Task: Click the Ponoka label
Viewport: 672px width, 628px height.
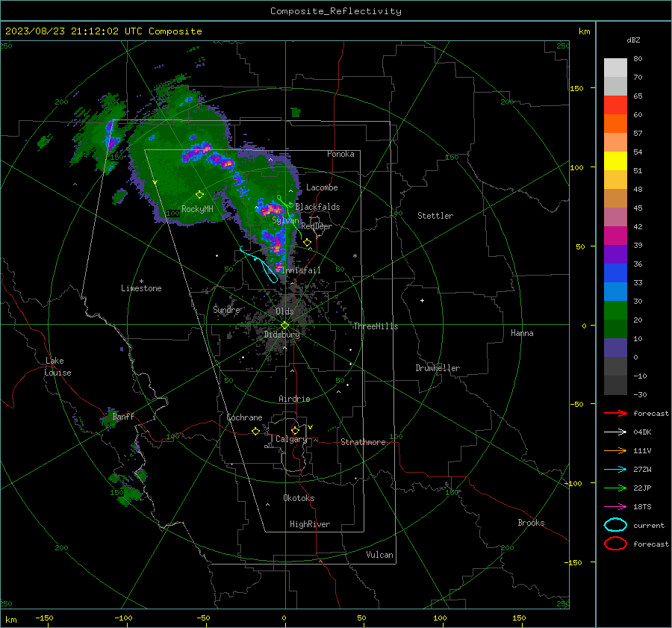Action: pos(340,154)
